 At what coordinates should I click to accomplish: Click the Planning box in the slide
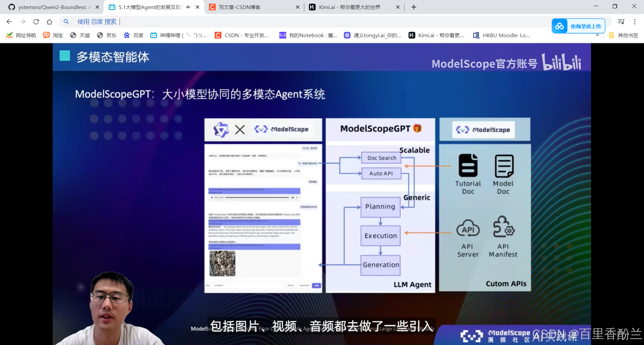click(380, 207)
